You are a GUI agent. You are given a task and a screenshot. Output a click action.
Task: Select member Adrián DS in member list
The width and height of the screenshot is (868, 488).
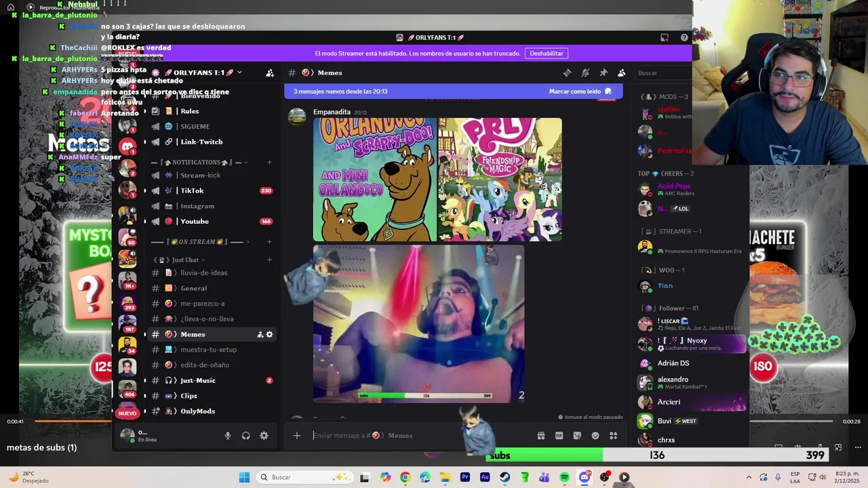(x=692, y=363)
